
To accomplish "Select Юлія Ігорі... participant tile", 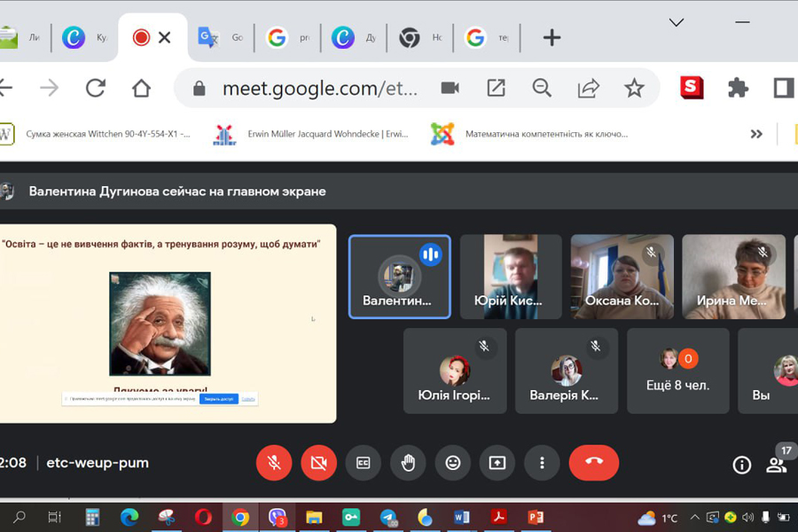I will click(x=455, y=371).
